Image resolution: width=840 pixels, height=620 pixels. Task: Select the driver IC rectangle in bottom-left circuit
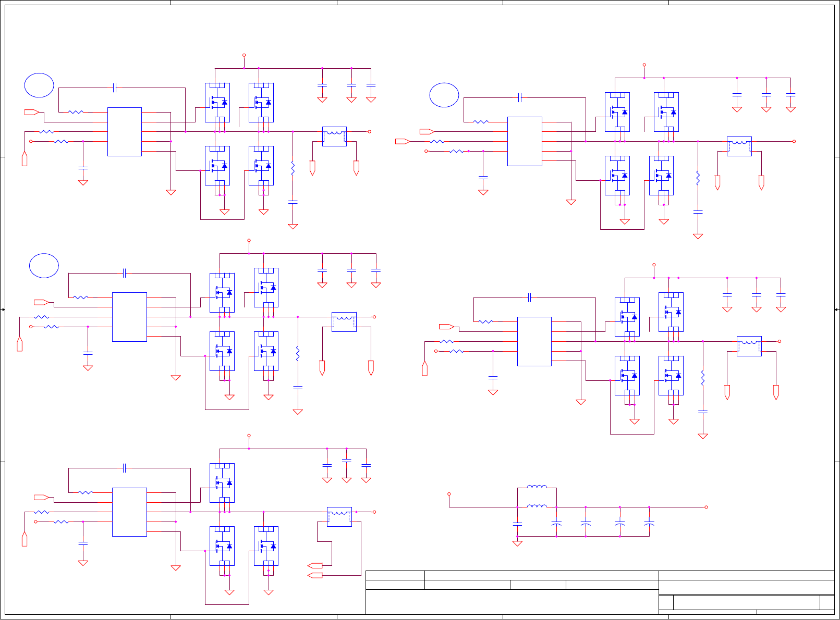pyautogui.click(x=129, y=512)
